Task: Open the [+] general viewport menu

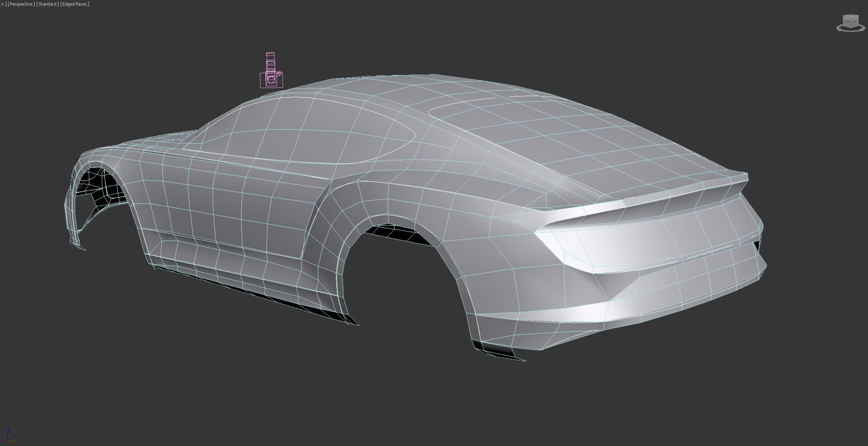Action: click(3, 4)
